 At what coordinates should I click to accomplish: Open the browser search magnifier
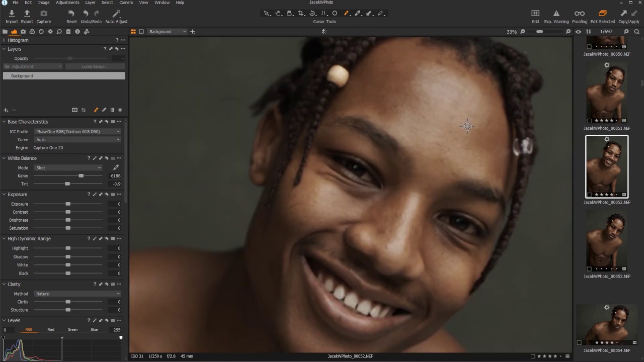point(636,32)
